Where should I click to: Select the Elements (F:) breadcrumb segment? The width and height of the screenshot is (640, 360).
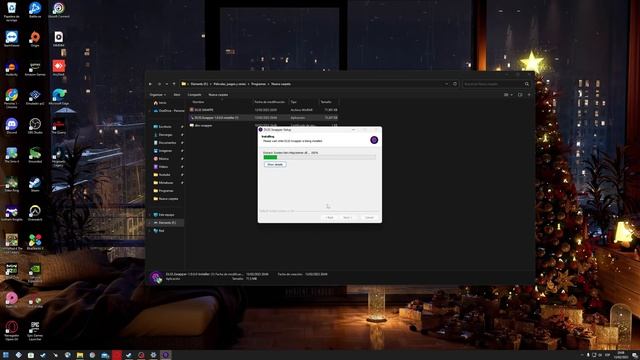click(x=199, y=84)
